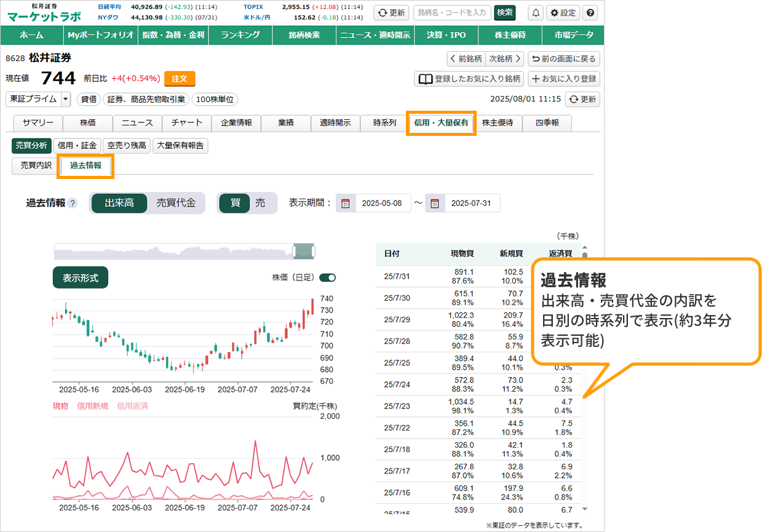Viewport: 762px width, 532px height.
Task: Go to 前銘柄 previous stock
Action: [466, 59]
